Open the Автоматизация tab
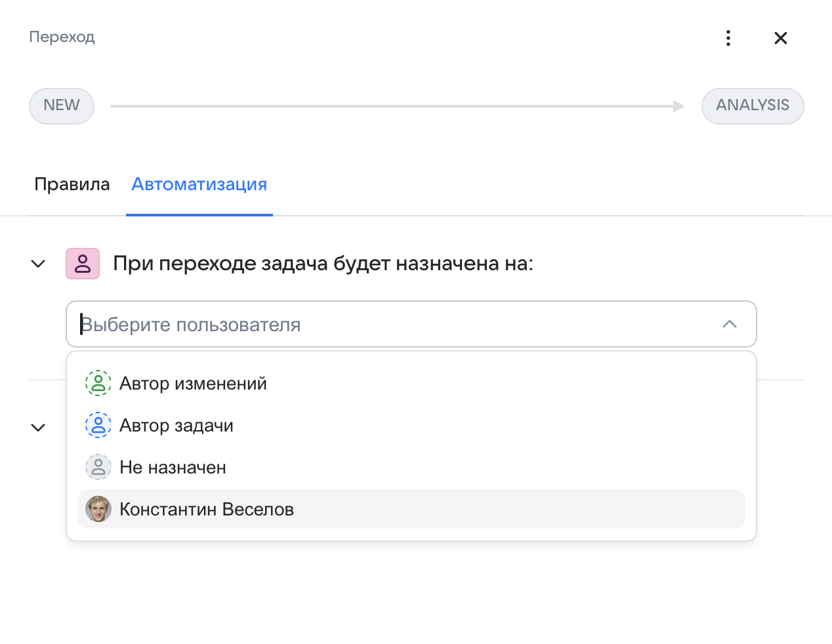The height and width of the screenshot is (644, 832). point(199,184)
